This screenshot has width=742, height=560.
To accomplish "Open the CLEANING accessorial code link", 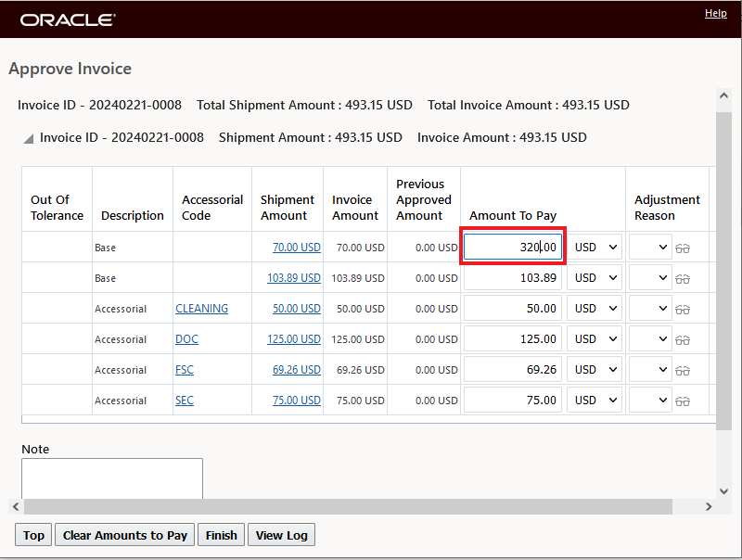I will click(201, 309).
